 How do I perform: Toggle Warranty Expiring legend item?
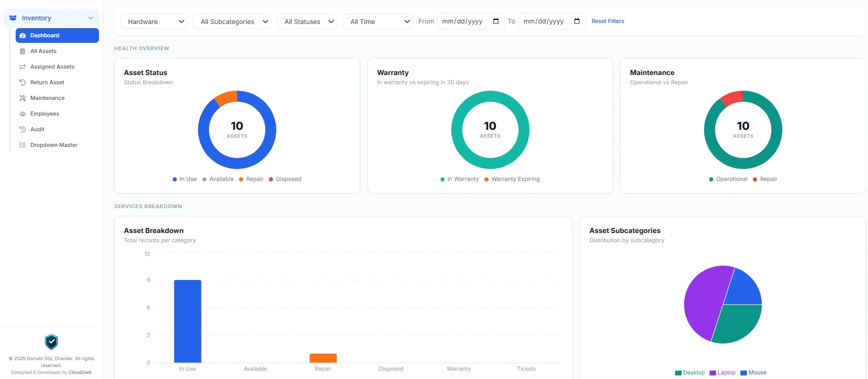coord(512,179)
